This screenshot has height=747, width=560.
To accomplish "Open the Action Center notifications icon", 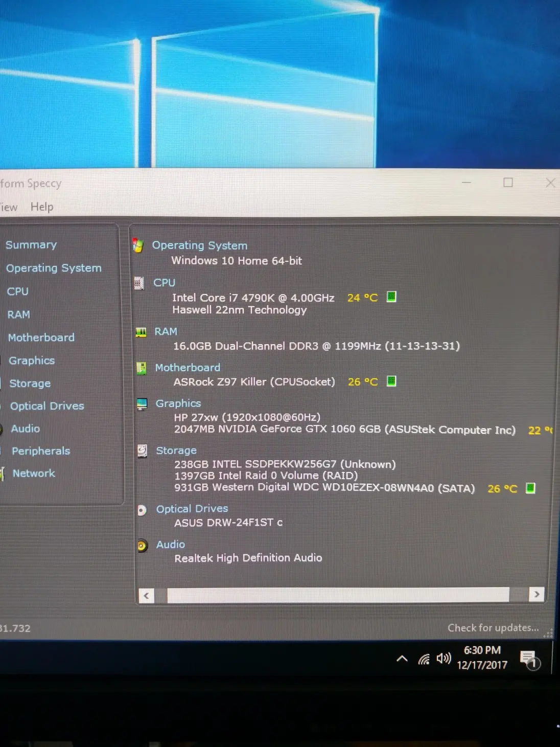I will 530,660.
